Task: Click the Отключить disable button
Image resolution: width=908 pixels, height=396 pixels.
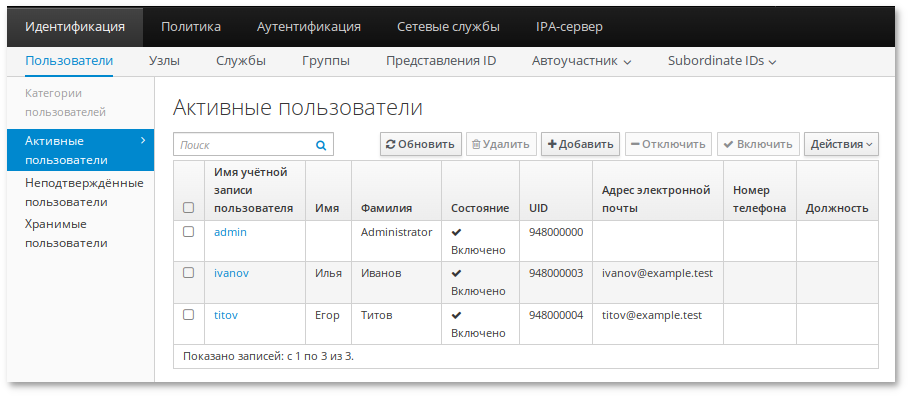Action: [668, 144]
